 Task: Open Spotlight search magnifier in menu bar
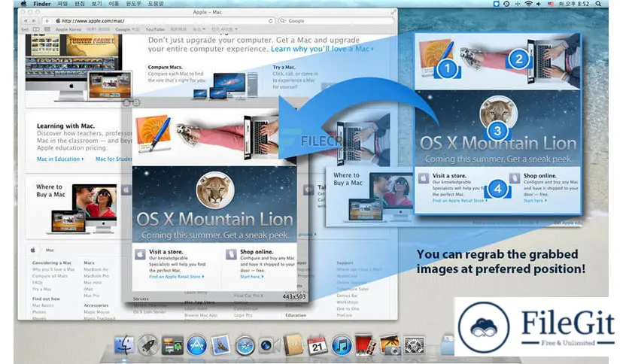598,4
